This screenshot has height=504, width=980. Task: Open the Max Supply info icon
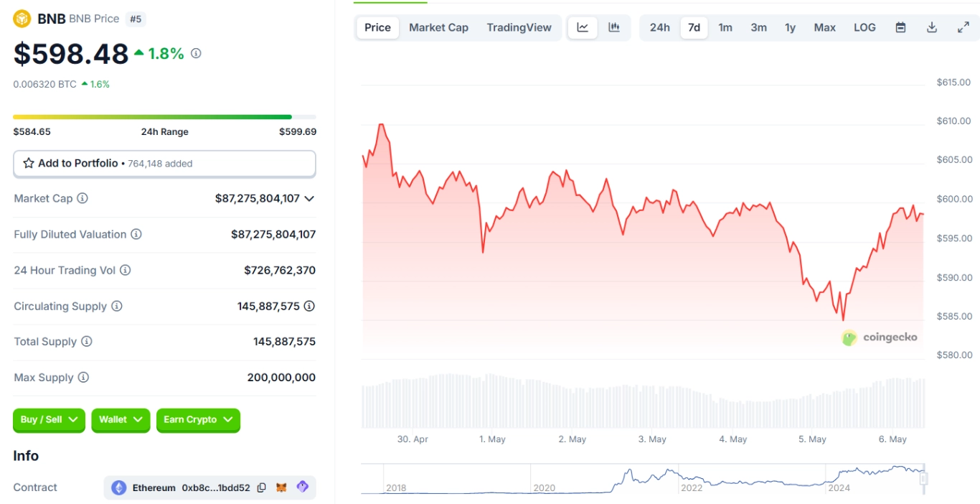[83, 378]
